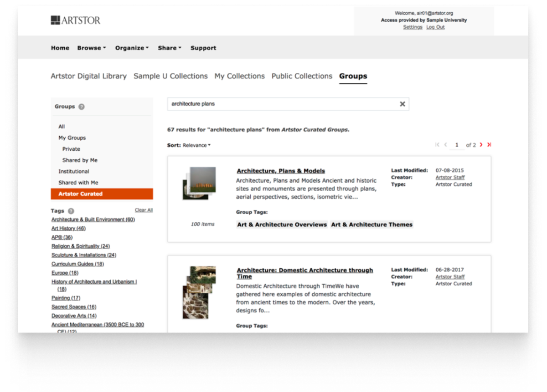Click the Clear All tags link

(x=144, y=210)
